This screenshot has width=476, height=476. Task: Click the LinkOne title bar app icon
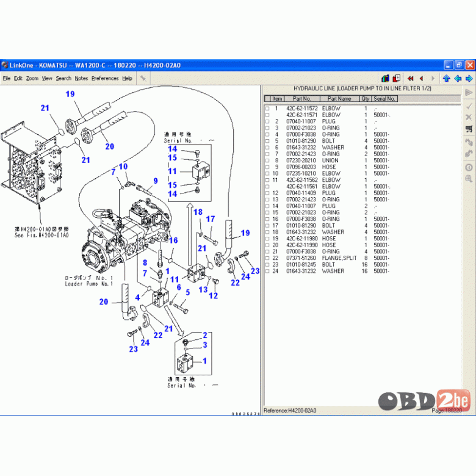pyautogui.click(x=4, y=65)
